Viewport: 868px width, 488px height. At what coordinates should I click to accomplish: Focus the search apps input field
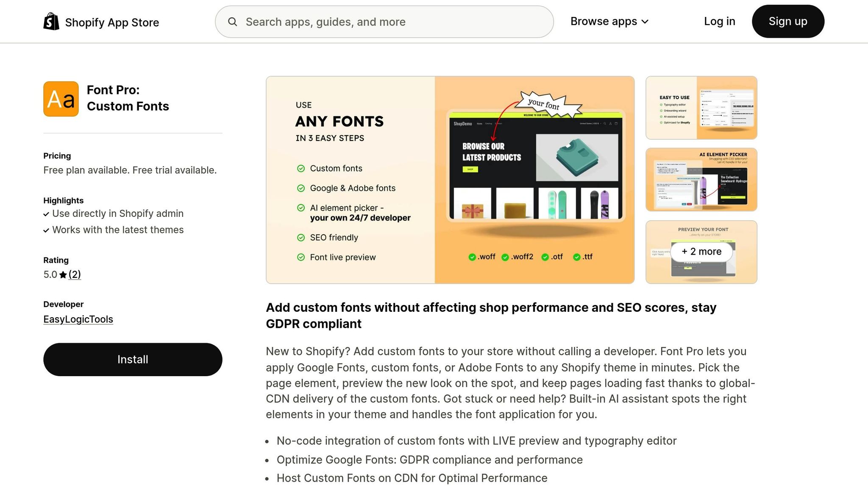(384, 22)
